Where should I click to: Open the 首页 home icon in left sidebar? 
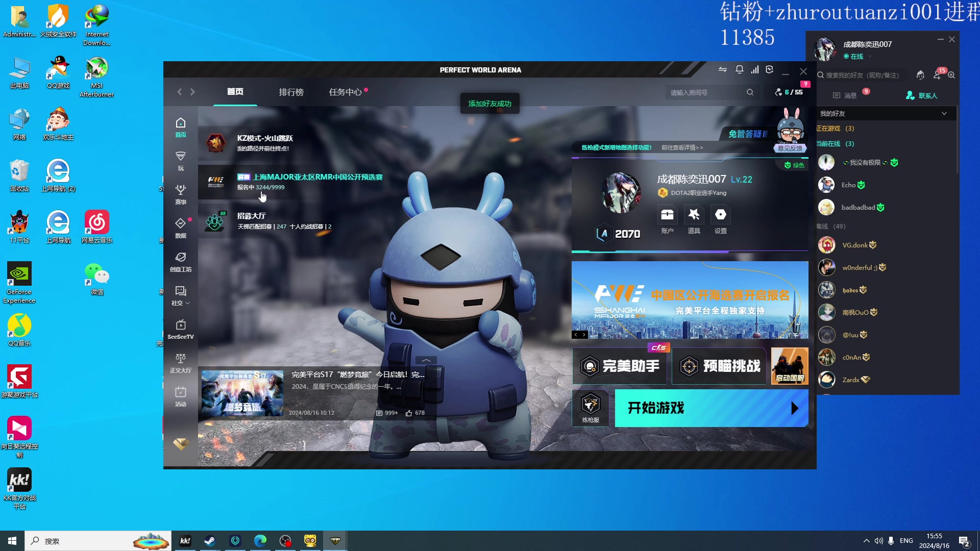coord(181,127)
